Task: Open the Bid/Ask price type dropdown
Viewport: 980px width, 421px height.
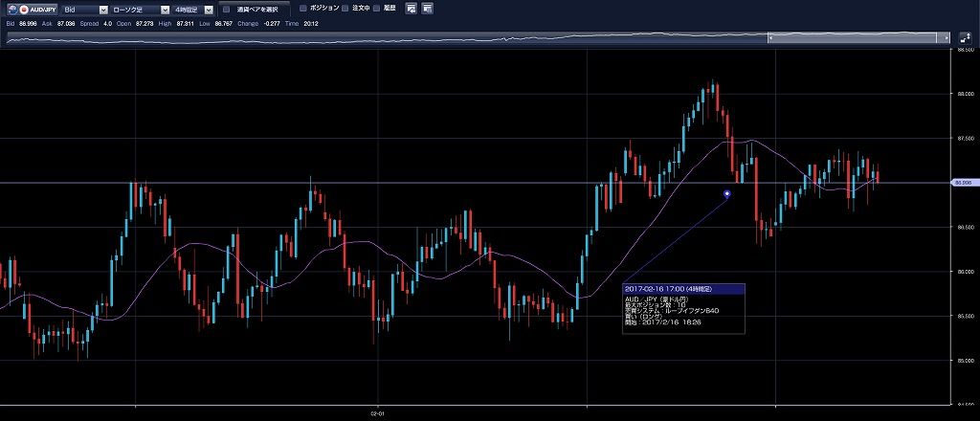Action: (x=85, y=10)
